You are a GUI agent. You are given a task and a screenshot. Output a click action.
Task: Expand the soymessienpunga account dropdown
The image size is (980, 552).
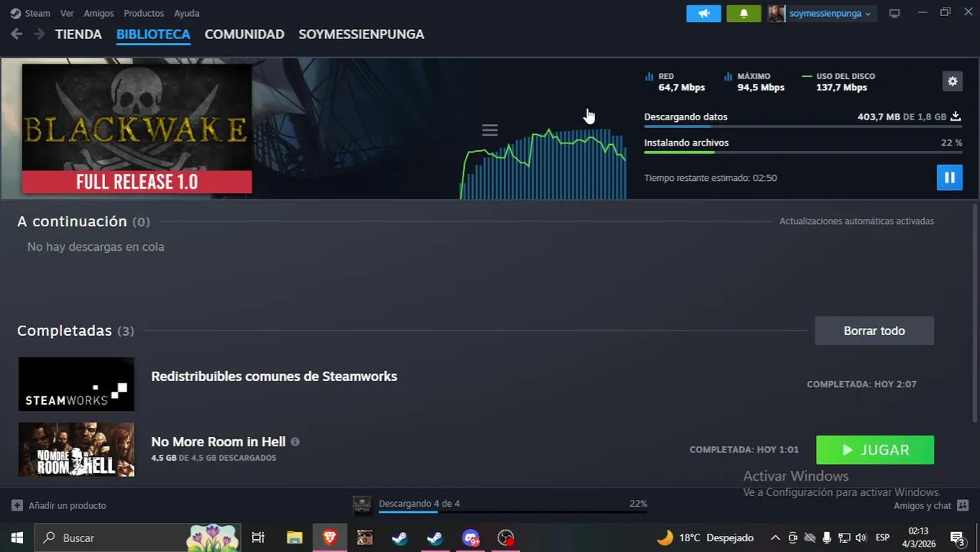pos(830,14)
